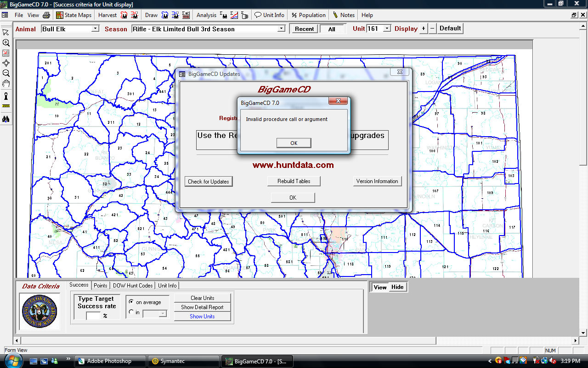588x368 pixels.
Task: Click the Analysis chart icon
Action: click(234, 15)
